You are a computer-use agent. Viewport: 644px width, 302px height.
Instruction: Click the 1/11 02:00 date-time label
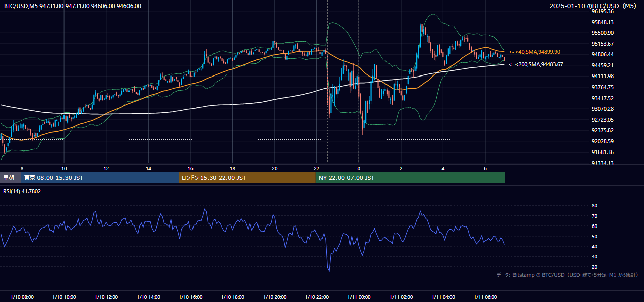point(401,297)
